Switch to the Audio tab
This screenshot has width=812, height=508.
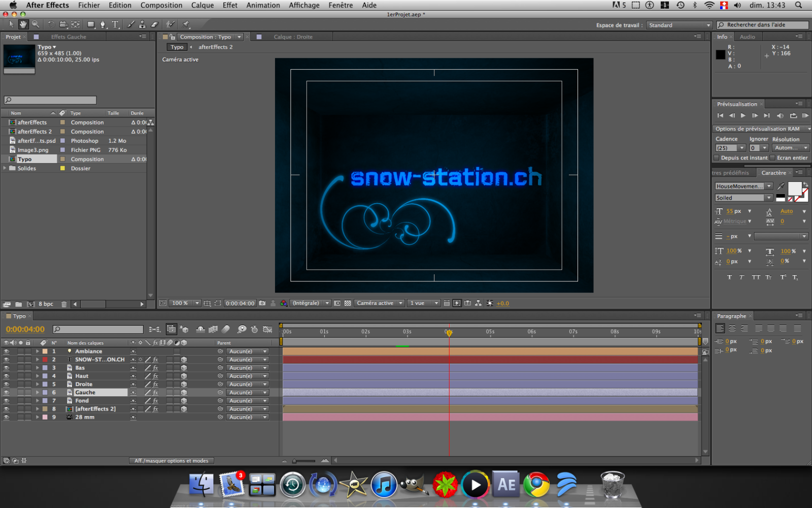point(747,37)
